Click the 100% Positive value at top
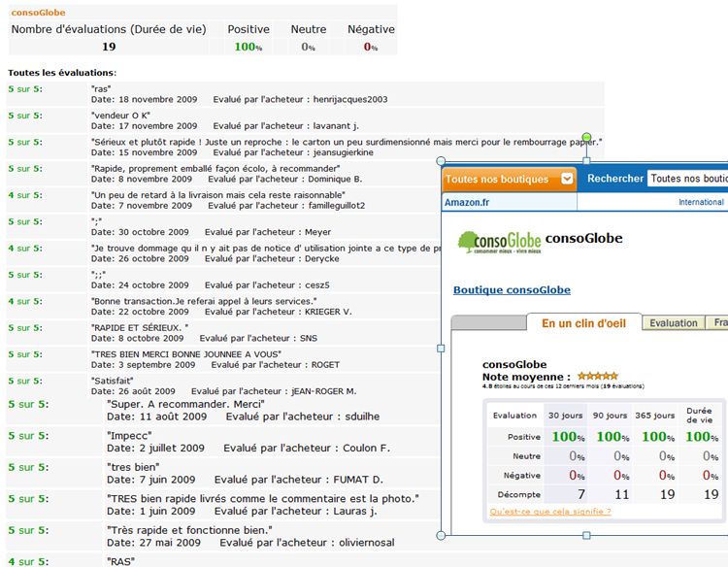 (x=248, y=47)
